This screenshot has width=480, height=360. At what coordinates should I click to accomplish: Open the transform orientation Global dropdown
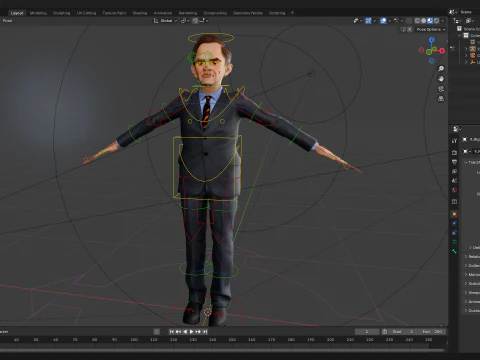pos(165,21)
